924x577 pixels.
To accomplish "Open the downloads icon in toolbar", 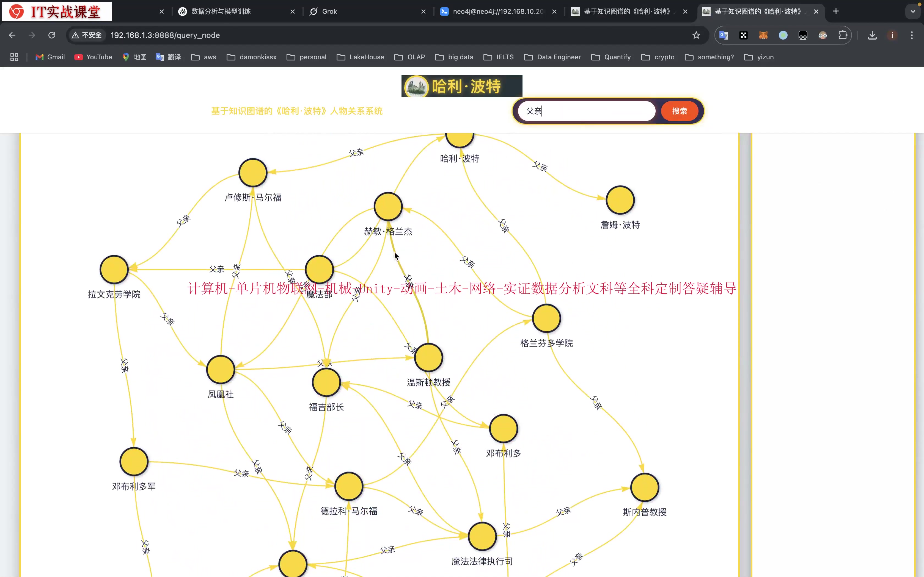I will [872, 35].
